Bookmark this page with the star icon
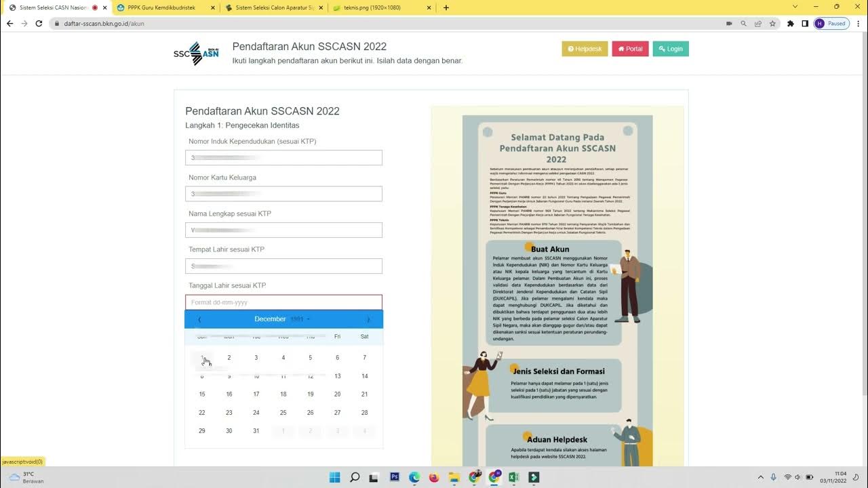This screenshot has width=868, height=488. [772, 23]
